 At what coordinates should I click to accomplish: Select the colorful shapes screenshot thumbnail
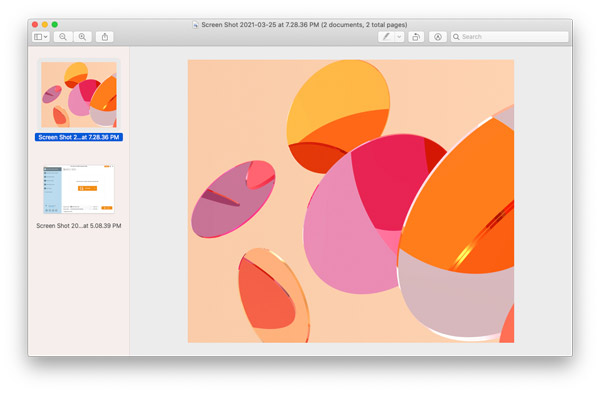coord(79,95)
